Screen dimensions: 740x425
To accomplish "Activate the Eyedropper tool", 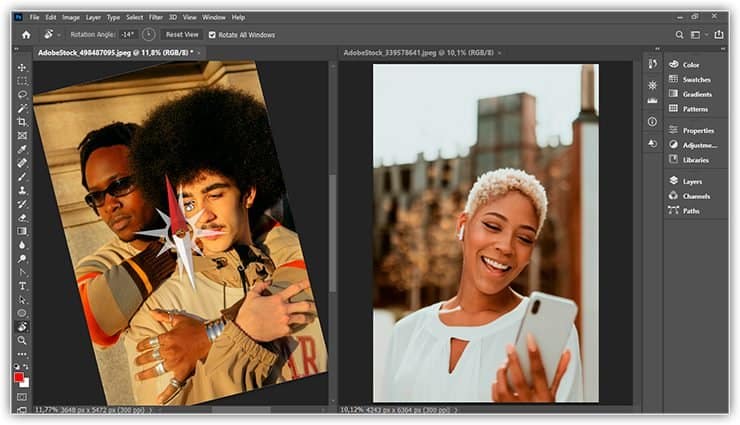I will 22,149.
